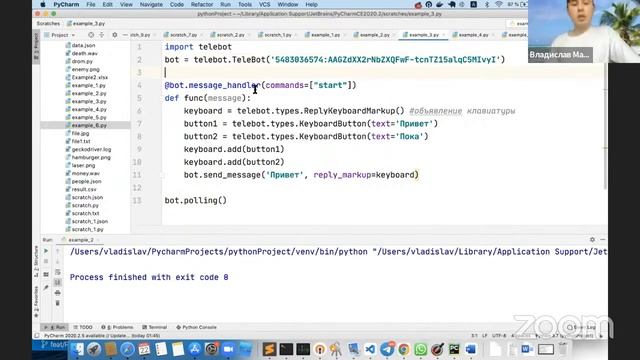Image resolution: width=640 pixels, height=360 pixels.
Task: Click the Scratches breadcrumb
Action: (48, 24)
